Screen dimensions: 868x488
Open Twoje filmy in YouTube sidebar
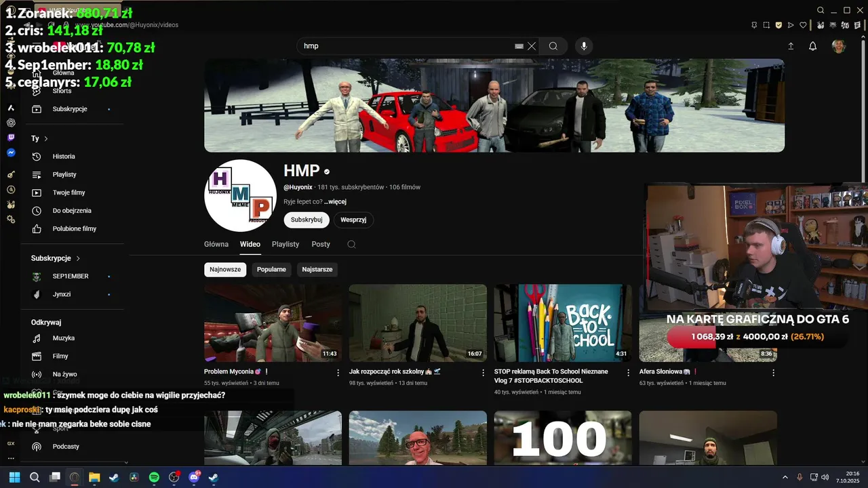click(72, 192)
